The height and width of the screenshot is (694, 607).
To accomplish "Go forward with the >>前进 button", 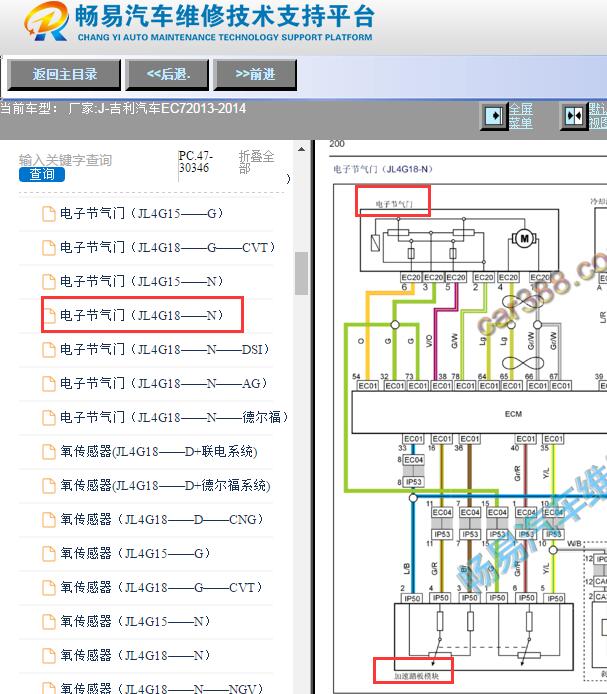I will click(255, 74).
